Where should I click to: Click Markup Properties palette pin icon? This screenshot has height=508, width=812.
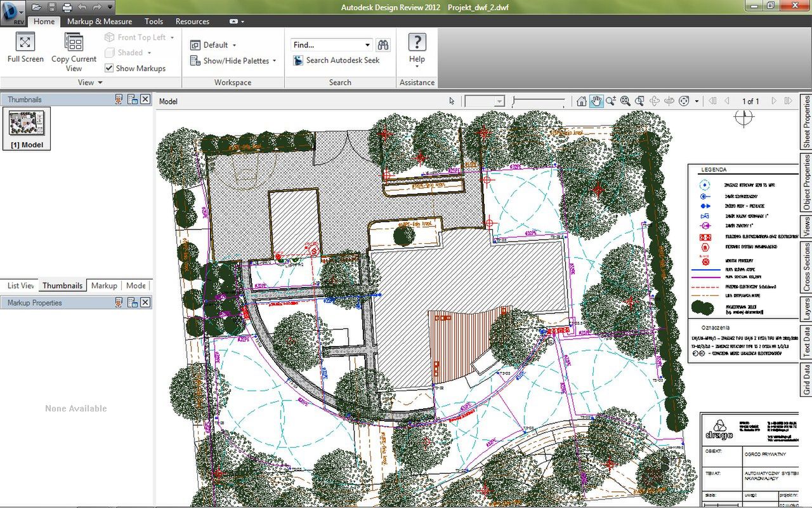(x=119, y=303)
